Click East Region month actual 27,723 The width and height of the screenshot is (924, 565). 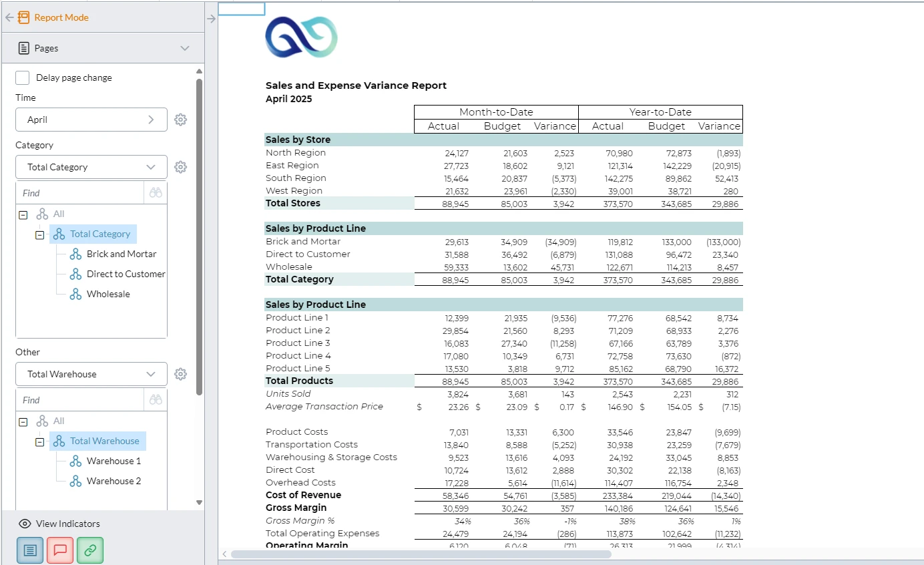(x=455, y=166)
